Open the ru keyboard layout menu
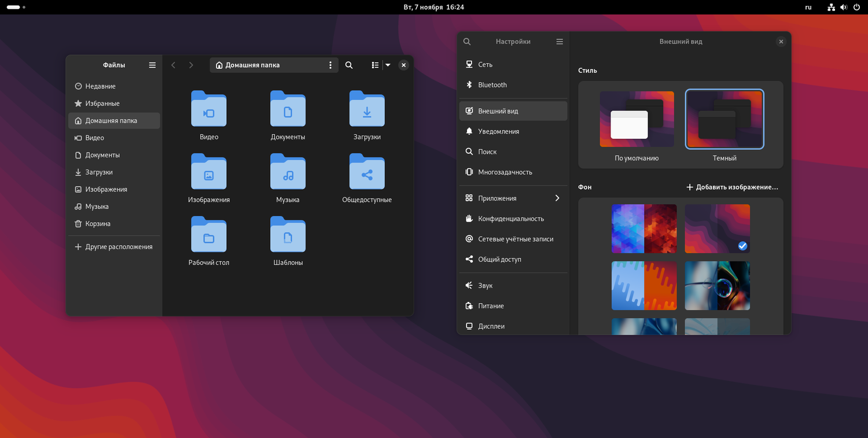 tap(808, 8)
